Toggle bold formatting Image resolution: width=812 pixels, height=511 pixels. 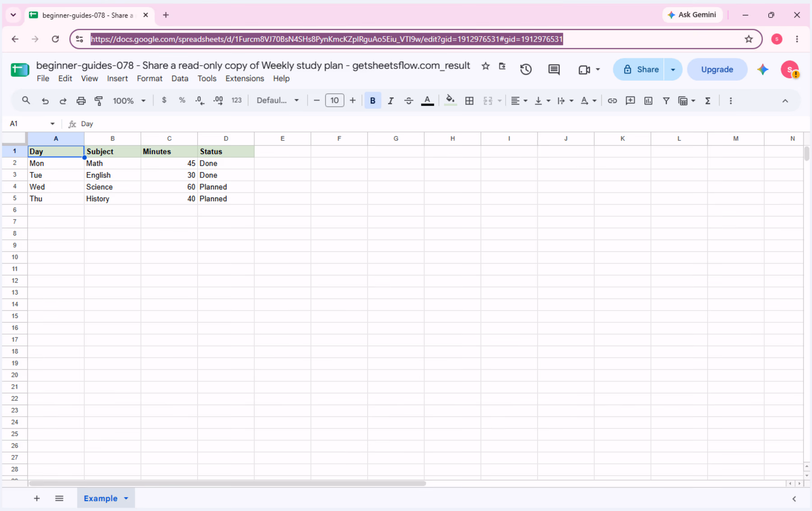(373, 101)
